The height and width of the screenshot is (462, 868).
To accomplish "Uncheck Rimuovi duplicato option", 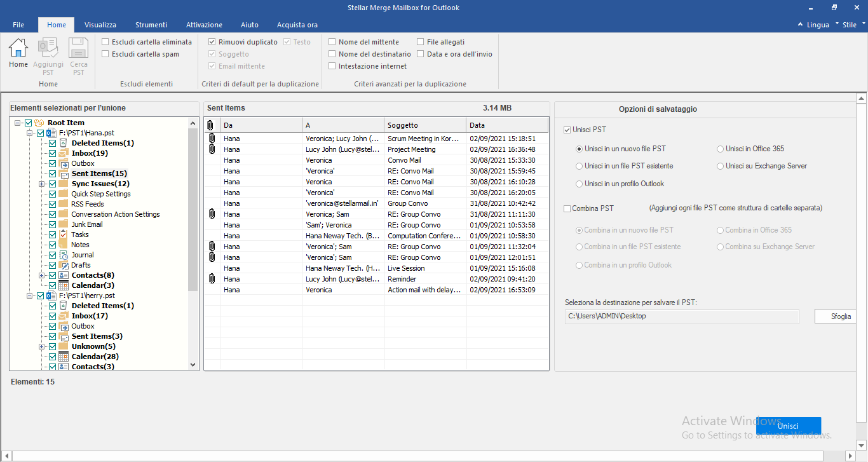I will click(x=212, y=42).
